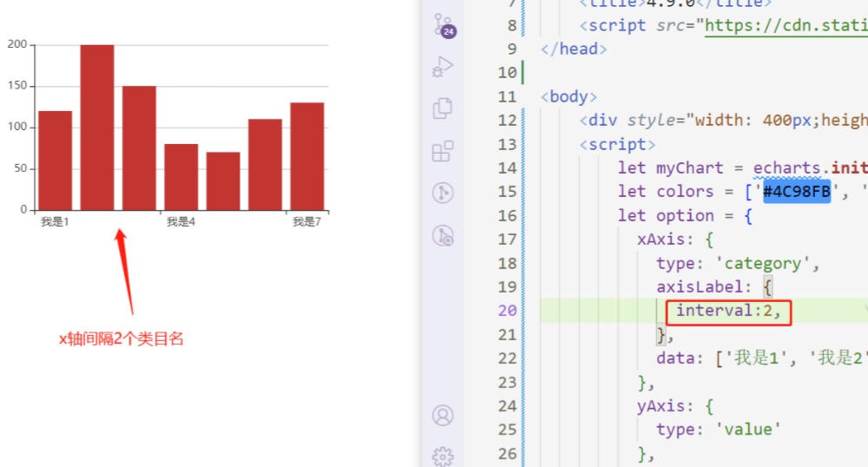The image size is (868, 467).
Task: Click the </head> closing tag
Action: 574,49
